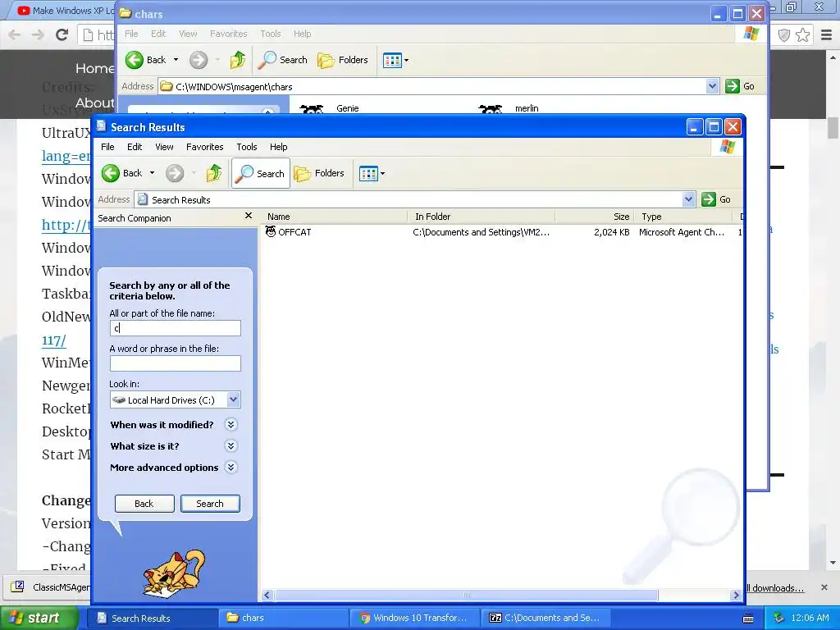840x630 pixels.
Task: Open Edit menu in Search Results
Action: pyautogui.click(x=135, y=147)
